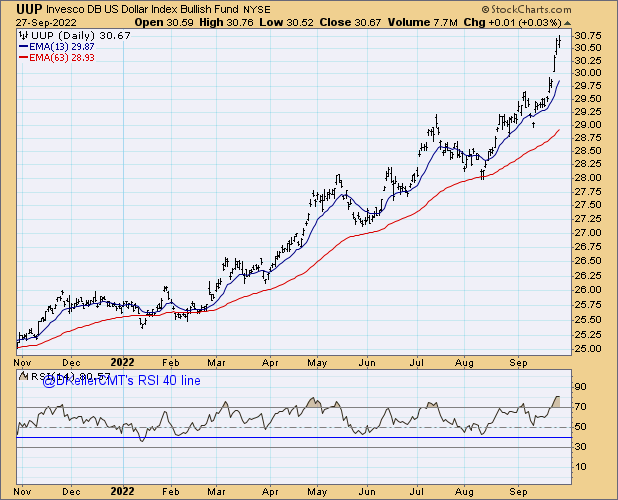Click the 30.00 price axis label
618x500 pixels.
coord(588,73)
